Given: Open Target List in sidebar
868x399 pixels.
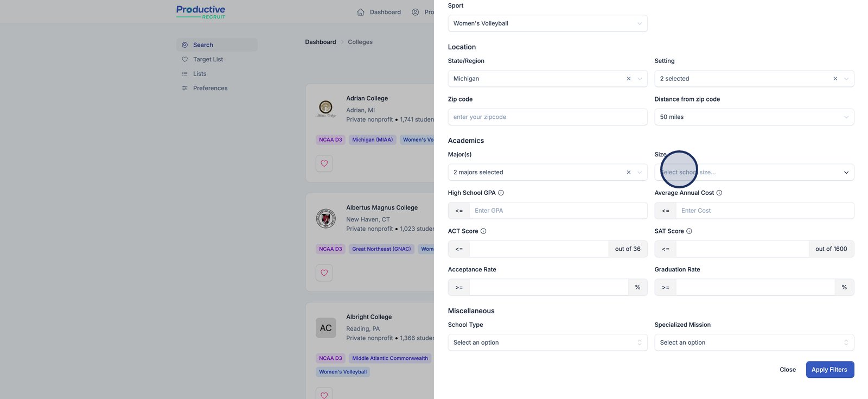Looking at the screenshot, I should [x=208, y=59].
